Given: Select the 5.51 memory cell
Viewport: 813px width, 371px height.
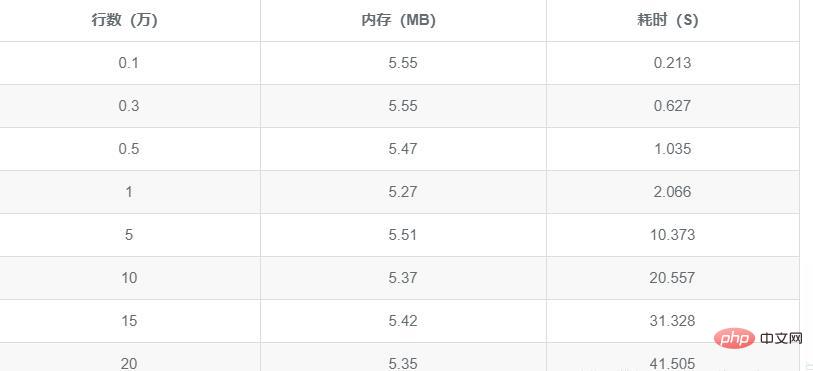Looking at the screenshot, I should pos(403,235).
